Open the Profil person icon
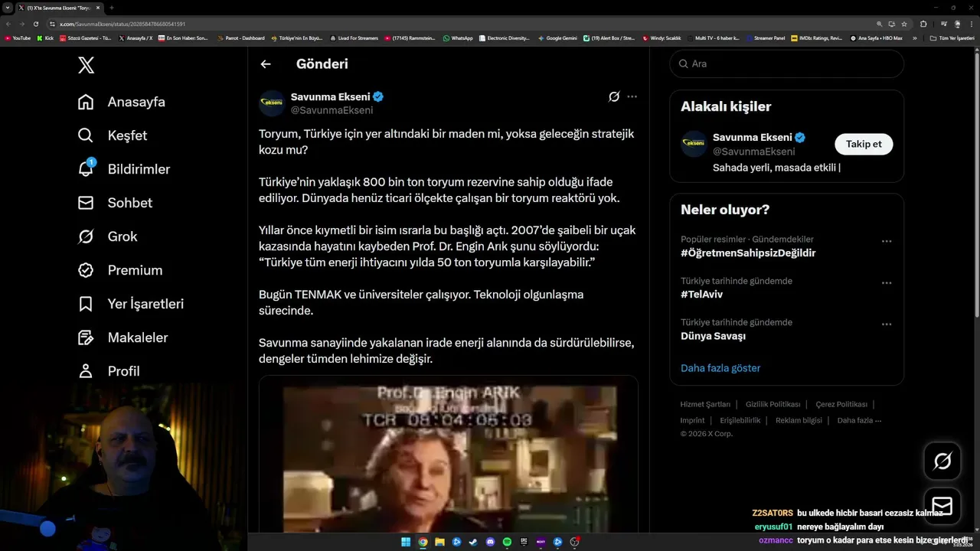 tap(86, 371)
